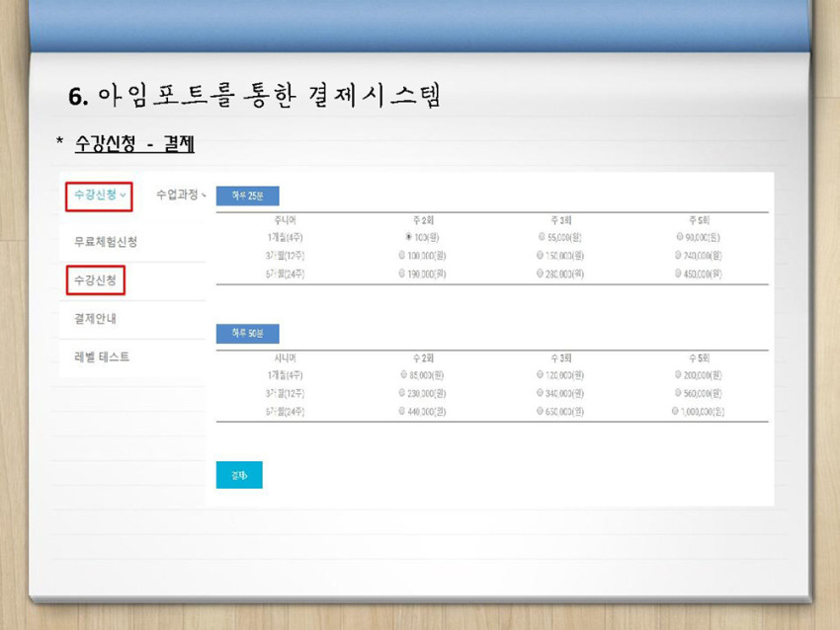Image resolution: width=840 pixels, height=630 pixels.
Task: Click senior table 3개월(12주) row label
Action: [285, 393]
